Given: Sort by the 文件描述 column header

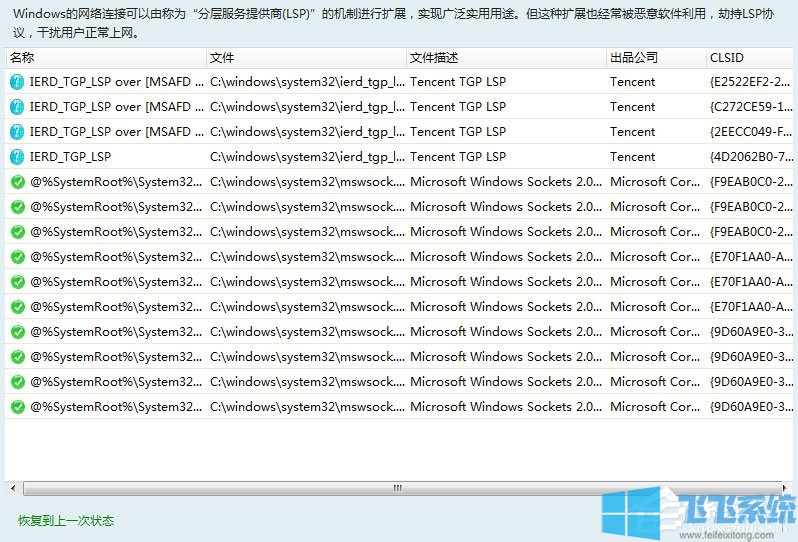Looking at the screenshot, I should point(505,58).
